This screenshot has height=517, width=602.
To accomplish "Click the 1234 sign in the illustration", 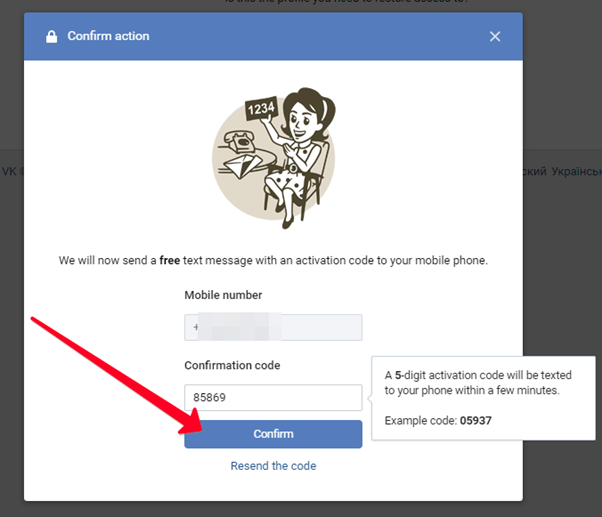I will coord(261,108).
